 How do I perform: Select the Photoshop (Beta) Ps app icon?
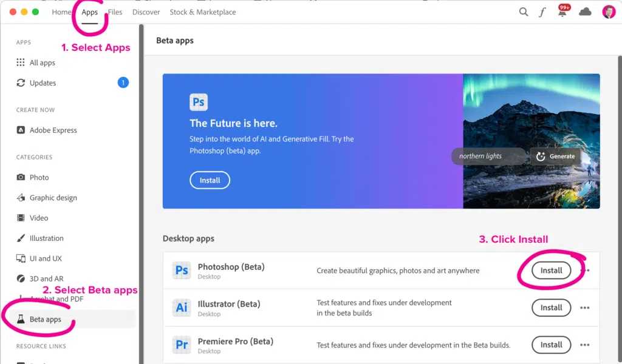pyautogui.click(x=182, y=269)
